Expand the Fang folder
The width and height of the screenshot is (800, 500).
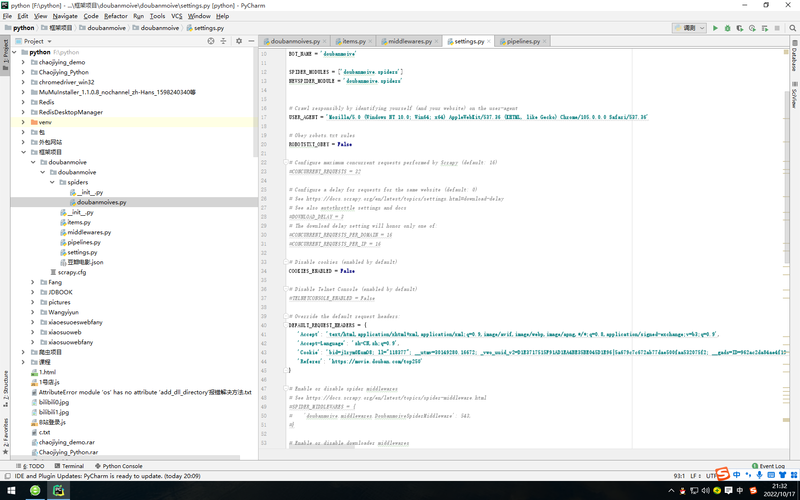point(33,282)
